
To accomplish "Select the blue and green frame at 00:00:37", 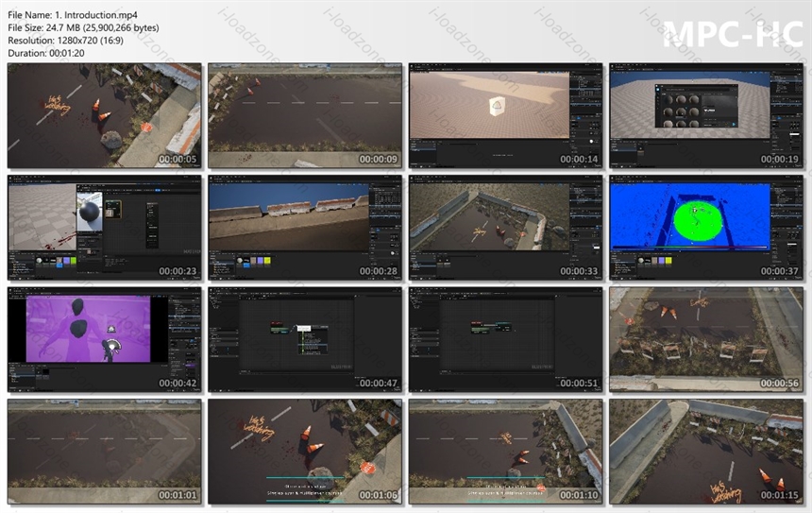I will click(x=706, y=228).
